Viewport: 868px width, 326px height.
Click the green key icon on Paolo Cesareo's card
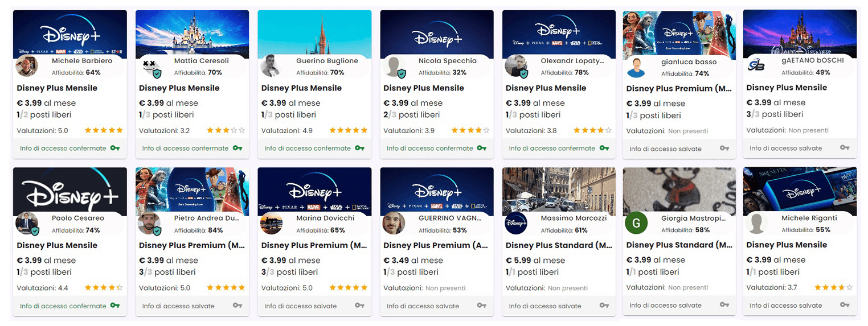pos(115,306)
